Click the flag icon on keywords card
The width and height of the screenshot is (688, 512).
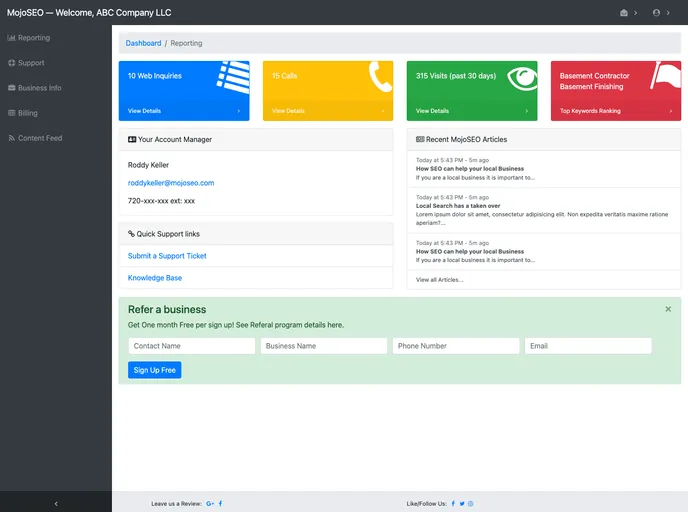click(x=664, y=77)
